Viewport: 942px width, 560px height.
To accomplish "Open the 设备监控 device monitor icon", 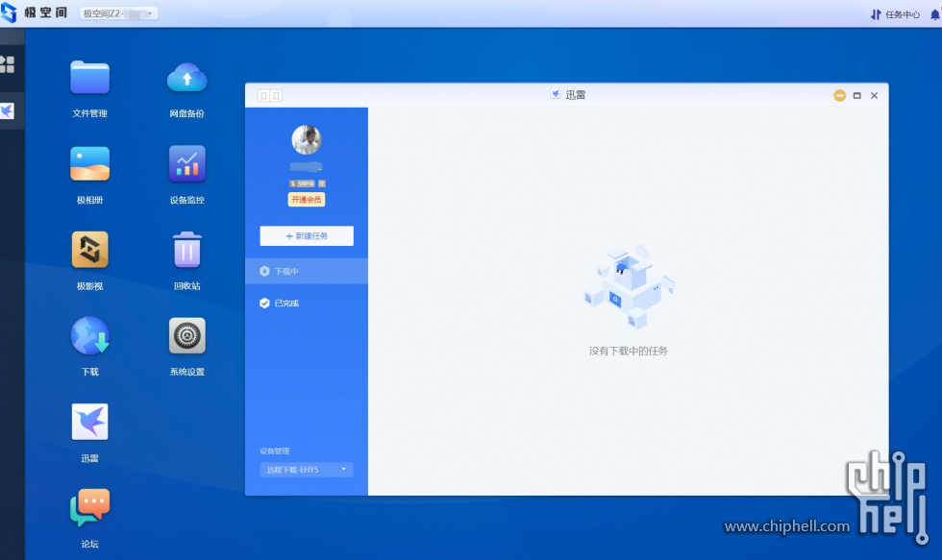I will click(186, 164).
